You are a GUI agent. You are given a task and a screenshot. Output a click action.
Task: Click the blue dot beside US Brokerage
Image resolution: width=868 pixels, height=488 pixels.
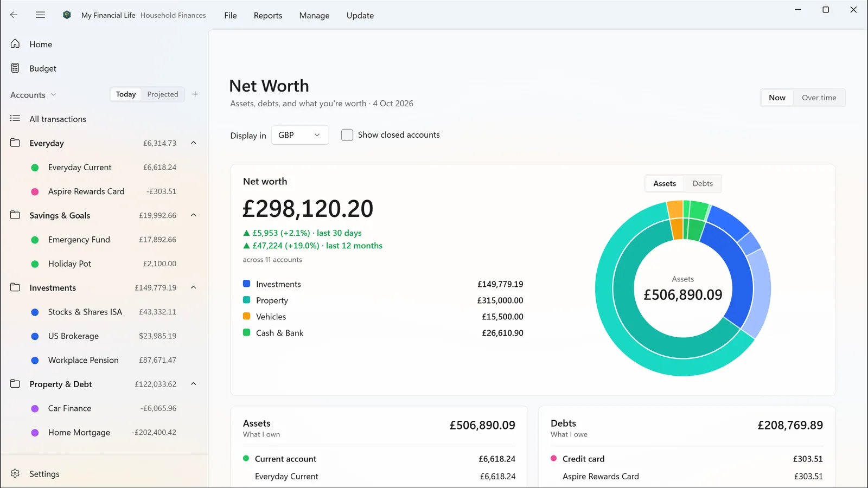pos(35,336)
